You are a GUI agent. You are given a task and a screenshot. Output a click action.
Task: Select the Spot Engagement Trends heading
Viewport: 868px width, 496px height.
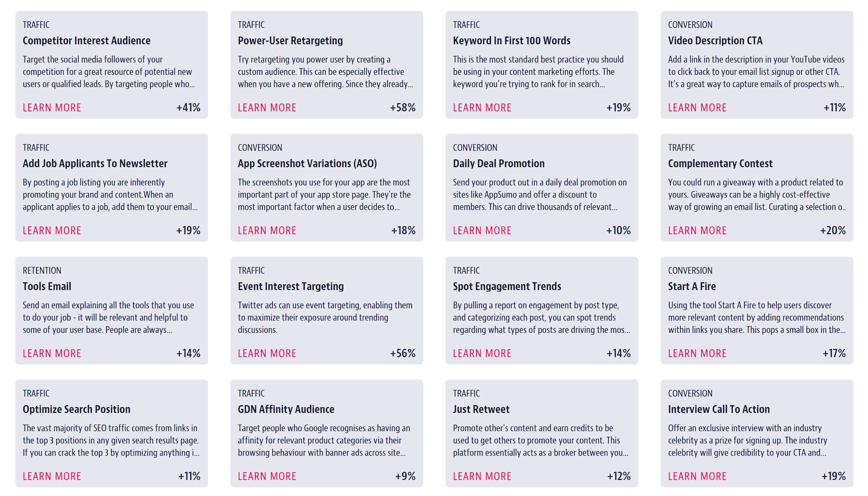click(x=507, y=286)
